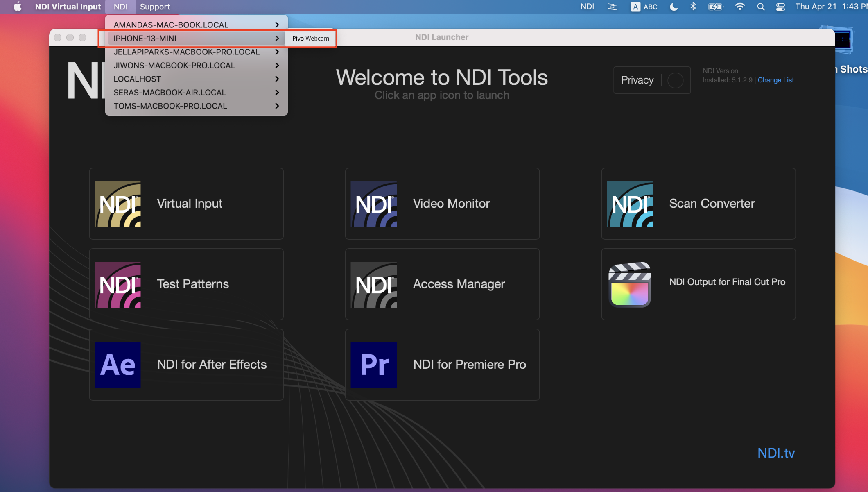Open Control Center icon
Image resolution: width=868 pixels, height=492 pixels.
pos(780,7)
